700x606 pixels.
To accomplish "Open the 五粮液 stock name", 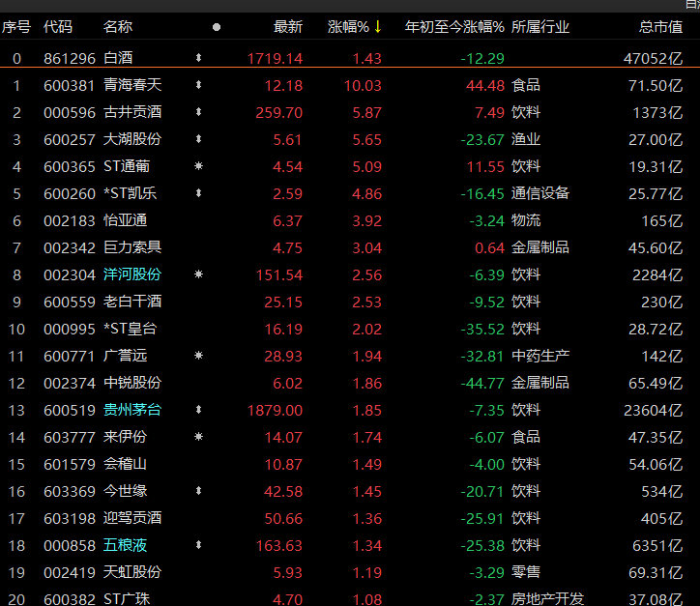I will click(x=125, y=545).
